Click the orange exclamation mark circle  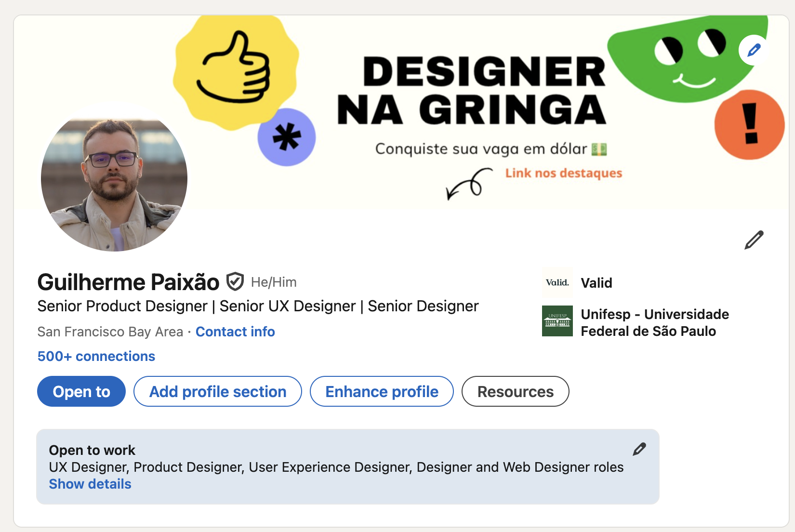[749, 125]
